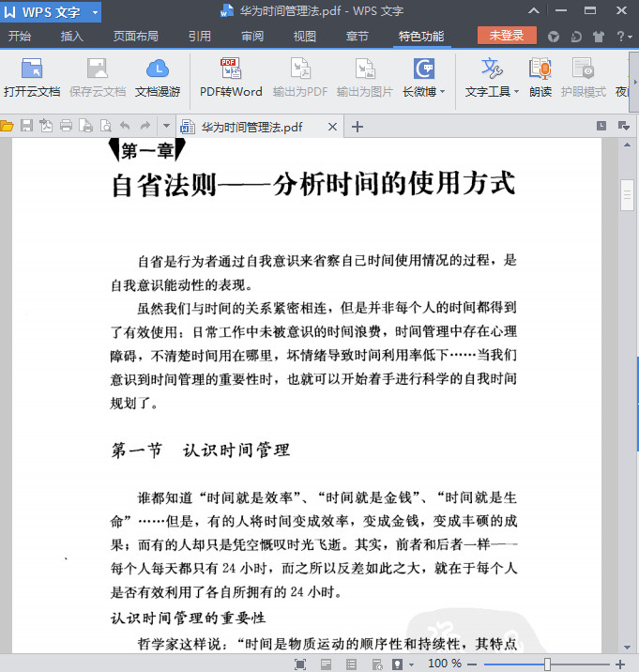Click the 长微博 icon
Screen dimensions: 639x672
point(424,69)
